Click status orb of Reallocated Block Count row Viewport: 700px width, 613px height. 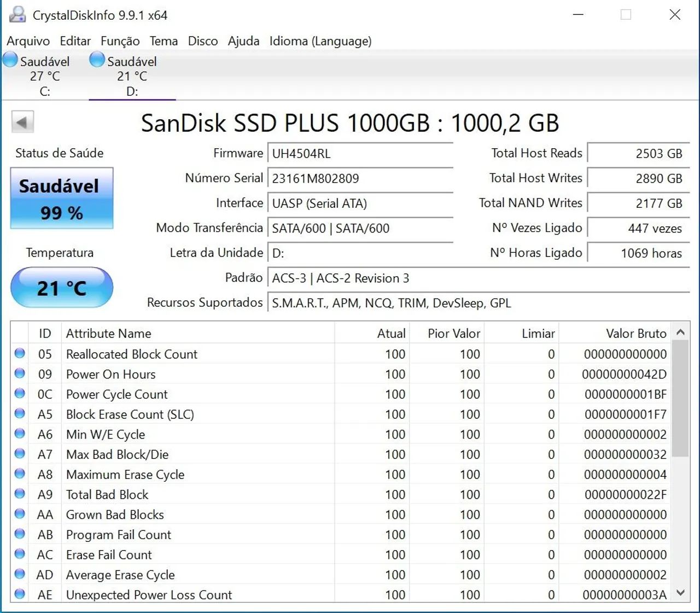(20, 353)
